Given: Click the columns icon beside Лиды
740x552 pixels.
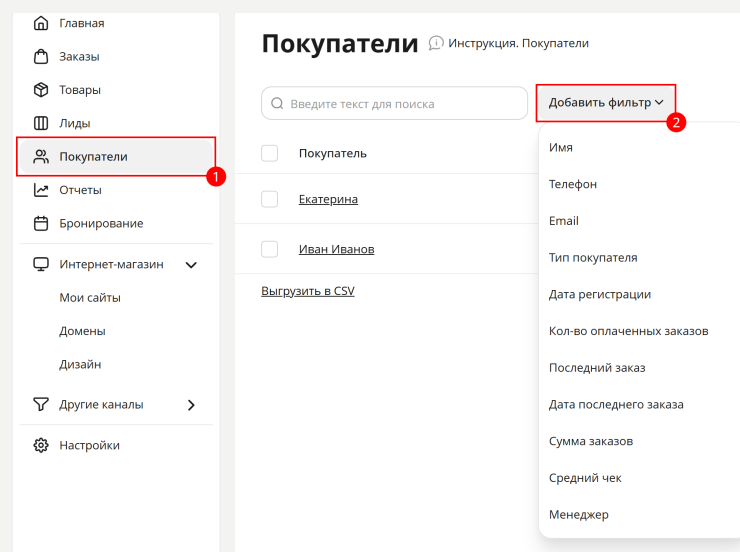Looking at the screenshot, I should pos(41,123).
